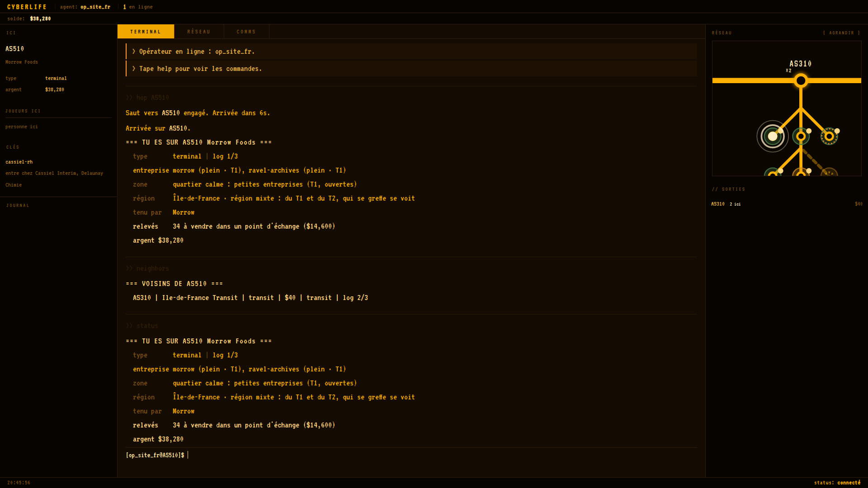Click the 'hop AS510' command history line
868x488 pixels.
[147, 98]
